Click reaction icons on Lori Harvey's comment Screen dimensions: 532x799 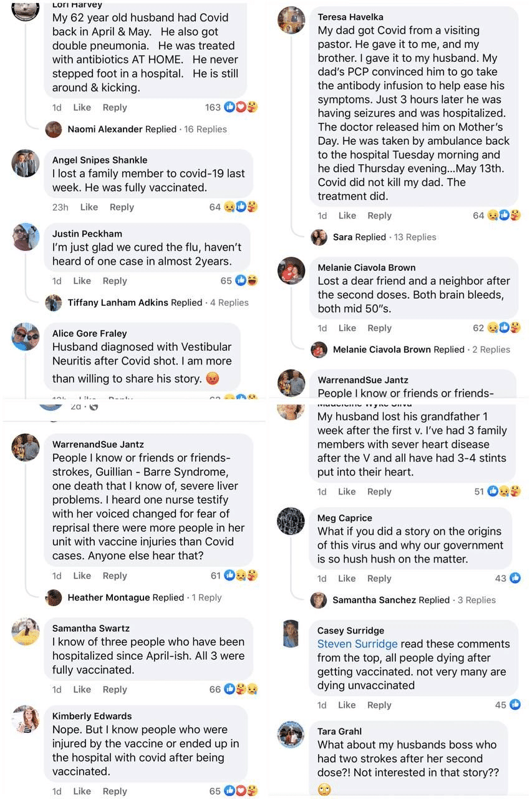240,107
